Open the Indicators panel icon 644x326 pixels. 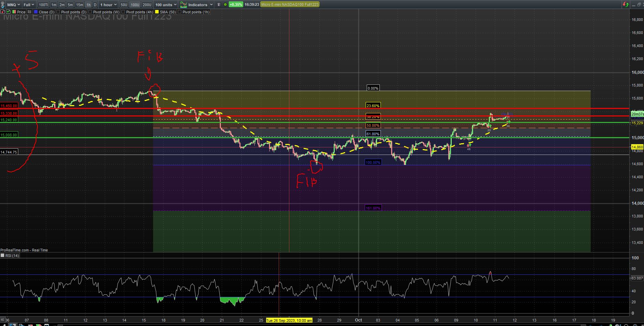pyautogui.click(x=184, y=5)
